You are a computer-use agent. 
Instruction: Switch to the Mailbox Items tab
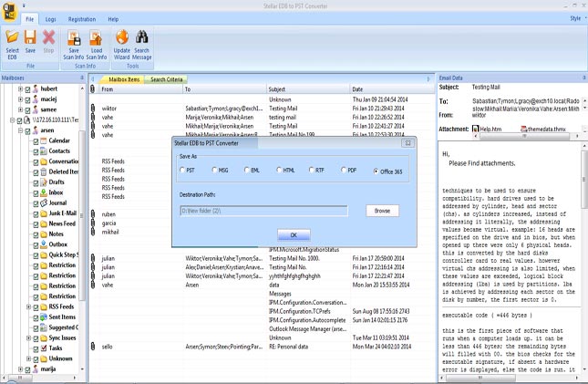tap(124, 79)
